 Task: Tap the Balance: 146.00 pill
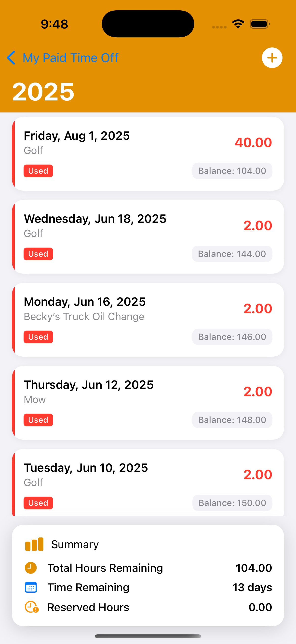pos(232,337)
